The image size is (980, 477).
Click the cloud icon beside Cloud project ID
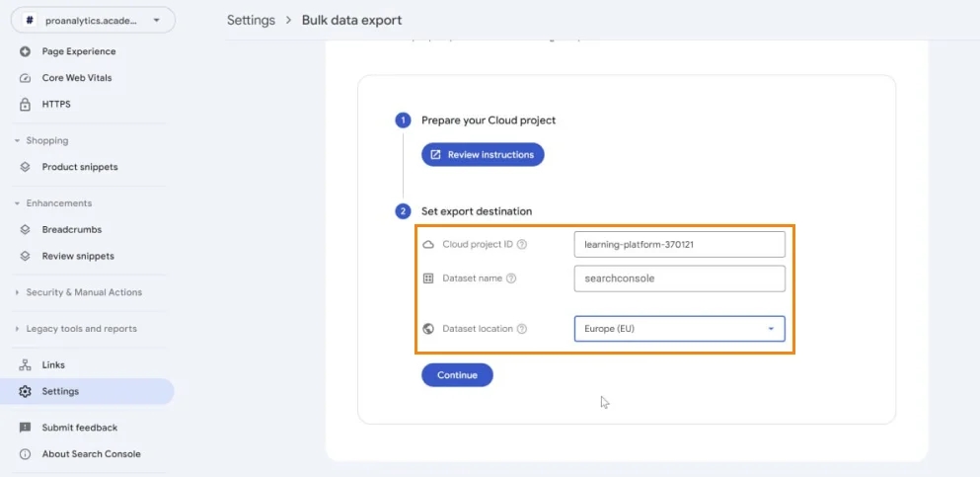pyautogui.click(x=428, y=245)
